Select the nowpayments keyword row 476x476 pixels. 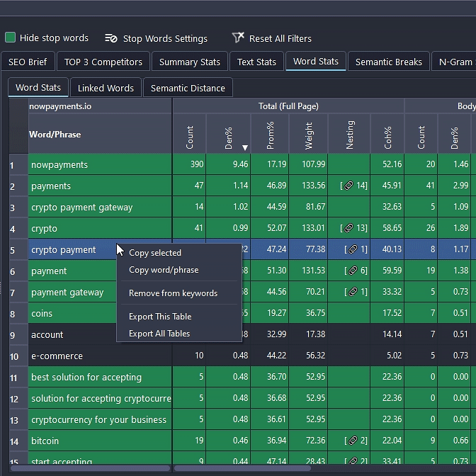click(x=59, y=164)
